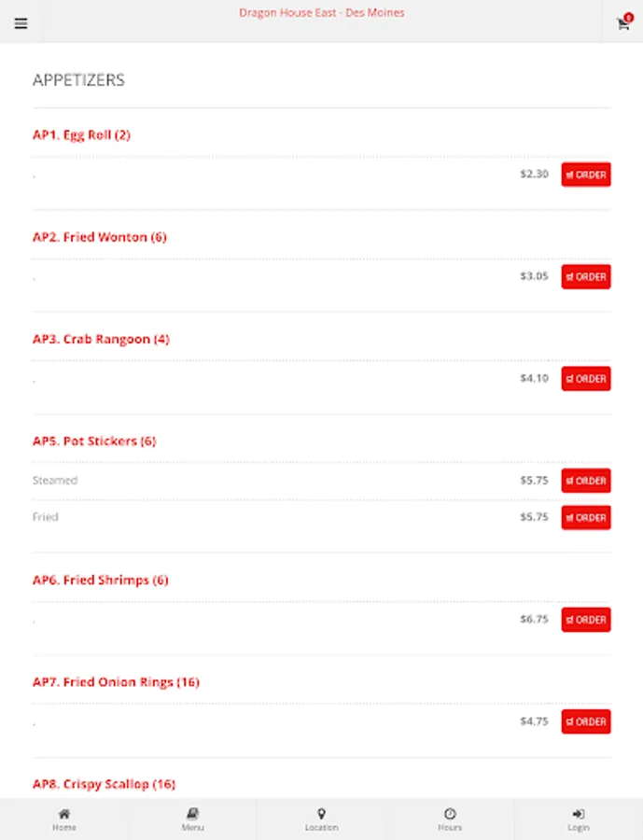Order AP1 Egg Roll for $2.30
Screen dimensions: 643x840
(586, 175)
